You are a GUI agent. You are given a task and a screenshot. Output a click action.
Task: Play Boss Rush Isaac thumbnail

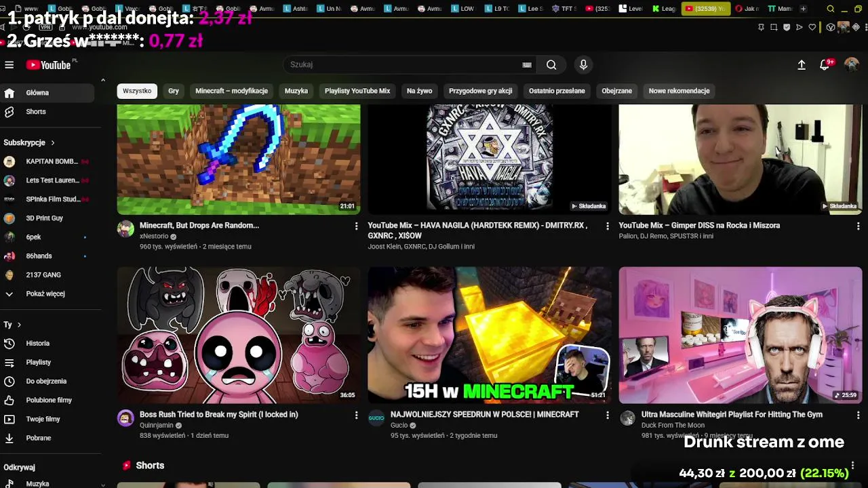[239, 335]
